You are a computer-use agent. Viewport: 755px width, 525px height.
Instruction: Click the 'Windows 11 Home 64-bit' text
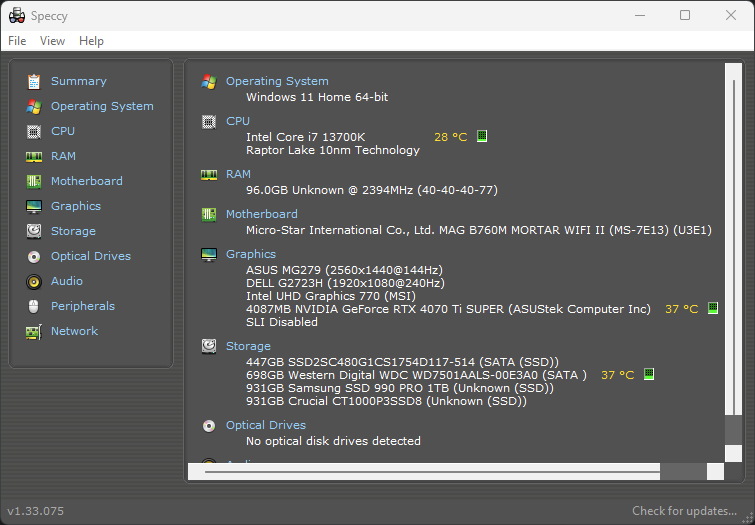317,97
